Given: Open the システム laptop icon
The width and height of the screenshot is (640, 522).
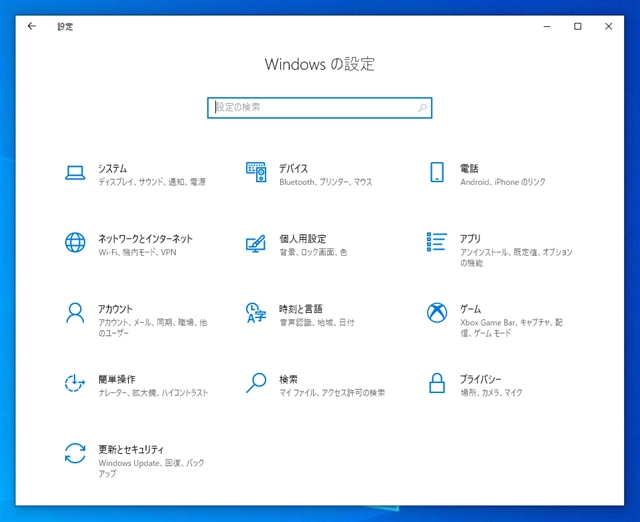Looking at the screenshot, I should (x=75, y=173).
